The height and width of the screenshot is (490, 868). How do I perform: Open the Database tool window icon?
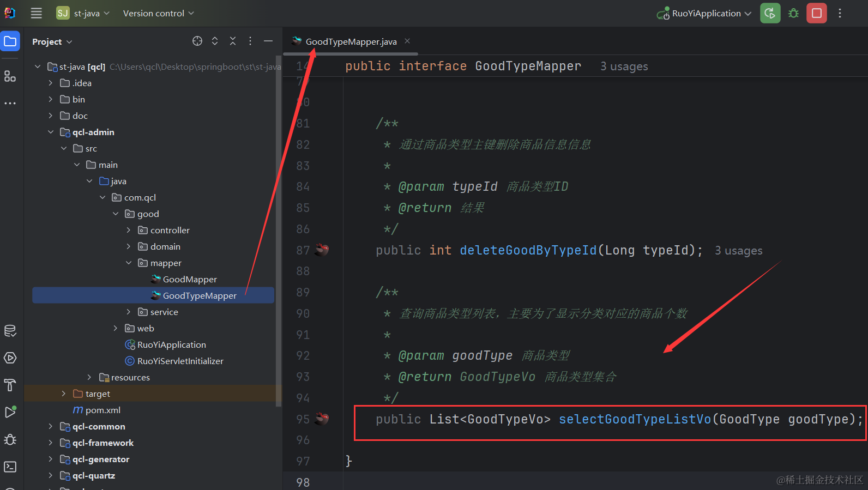coord(10,331)
